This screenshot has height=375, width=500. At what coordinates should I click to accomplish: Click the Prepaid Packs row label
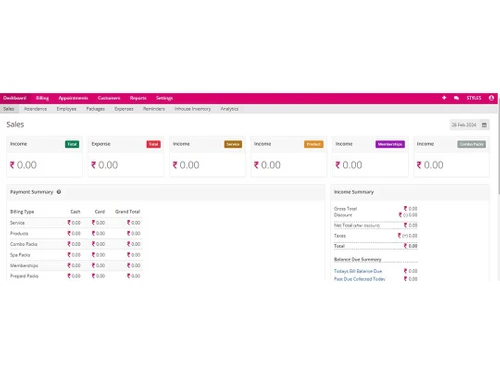[24, 276]
